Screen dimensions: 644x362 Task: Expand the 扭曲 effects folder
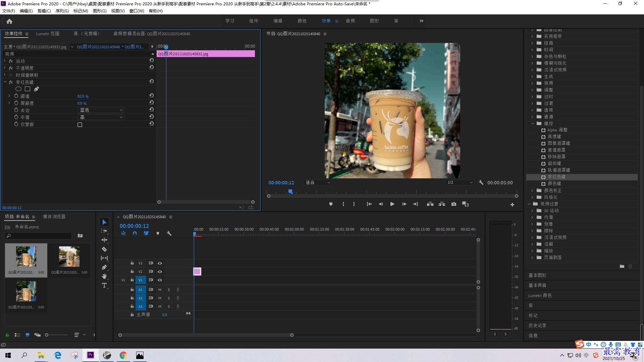(x=532, y=43)
